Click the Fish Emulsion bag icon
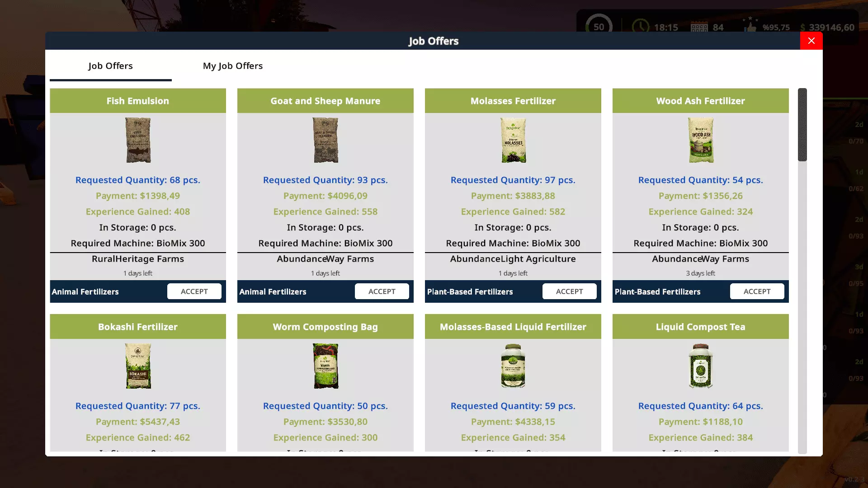This screenshot has width=868, height=488. tap(138, 140)
